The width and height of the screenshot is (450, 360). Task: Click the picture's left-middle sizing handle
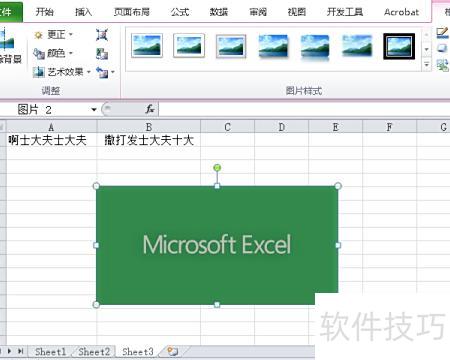tap(96, 245)
